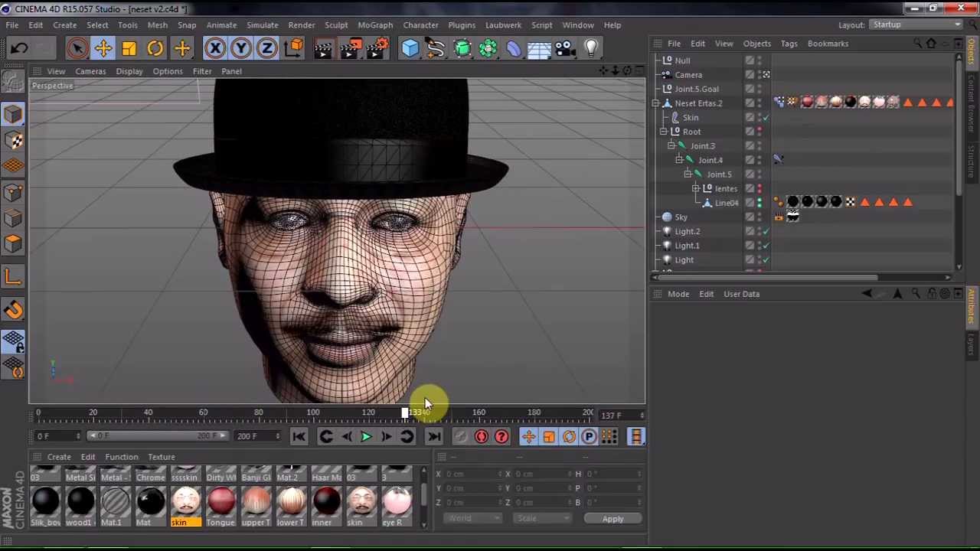The image size is (980, 551).
Task: Click the Undo arrow icon
Action: [19, 49]
